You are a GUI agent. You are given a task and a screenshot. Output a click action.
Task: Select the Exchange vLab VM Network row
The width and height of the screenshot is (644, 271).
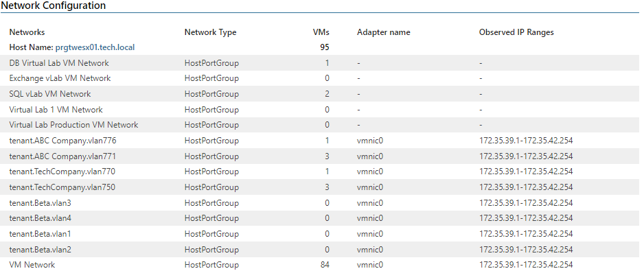[321, 78]
